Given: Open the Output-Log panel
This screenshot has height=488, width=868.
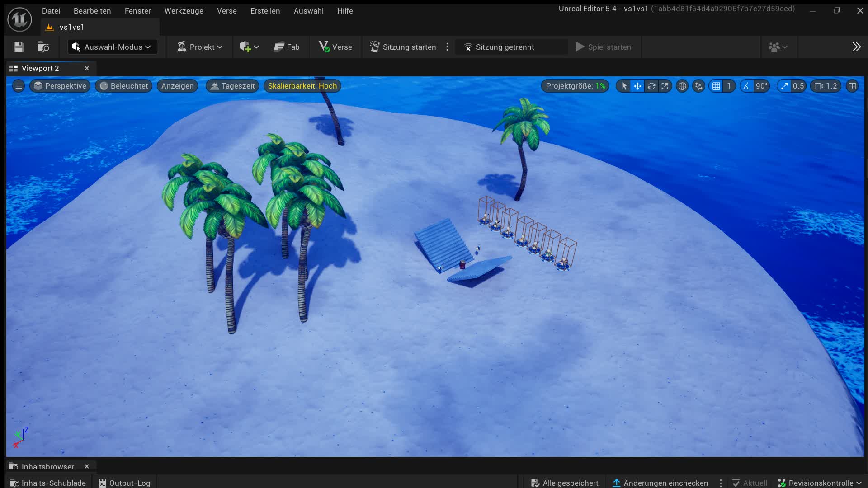Looking at the screenshot, I should pos(124,483).
